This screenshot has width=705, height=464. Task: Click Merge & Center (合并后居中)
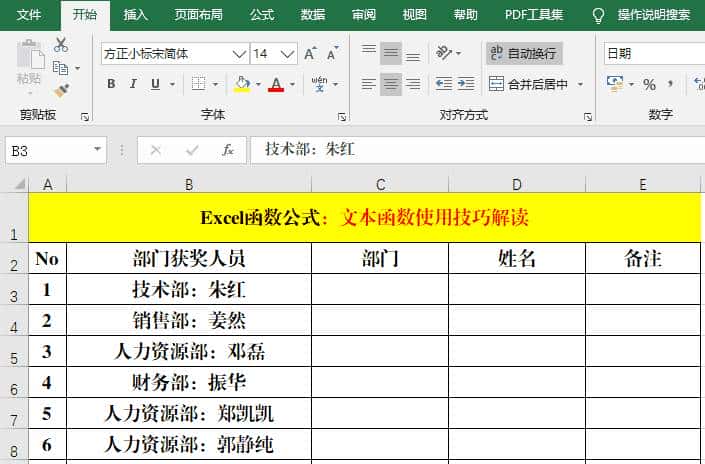point(528,84)
